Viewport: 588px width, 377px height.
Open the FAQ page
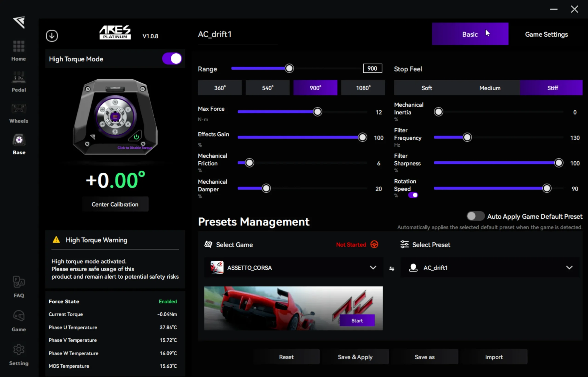(19, 287)
